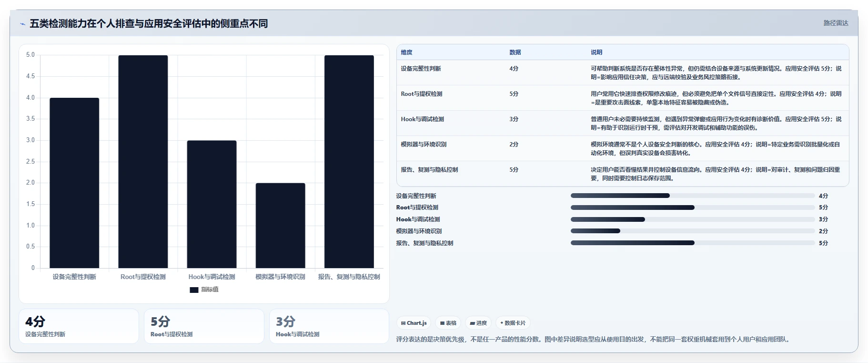Select the Hook与调试检测 table row name
Viewport: 868px width, 363px height.
(422, 119)
